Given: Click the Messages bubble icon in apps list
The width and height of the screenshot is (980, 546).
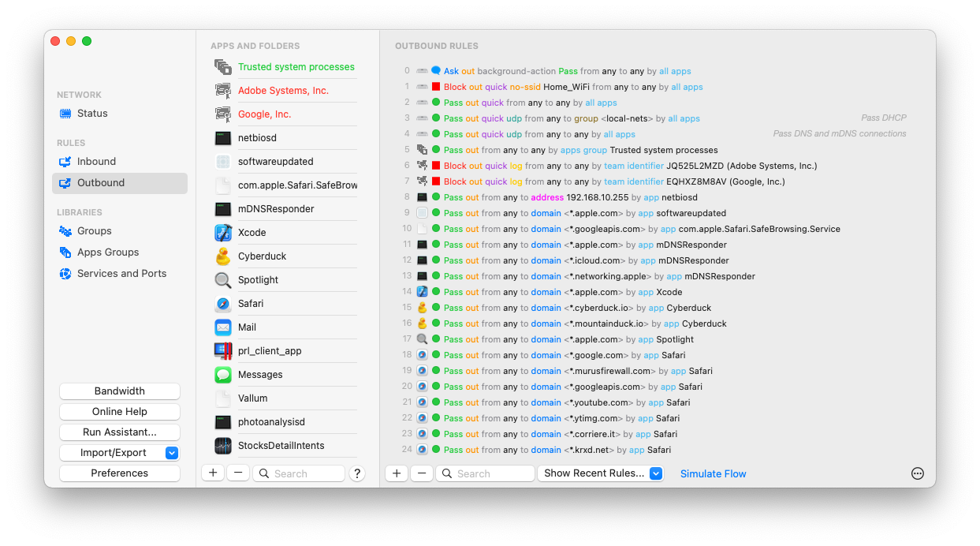Looking at the screenshot, I should [223, 375].
